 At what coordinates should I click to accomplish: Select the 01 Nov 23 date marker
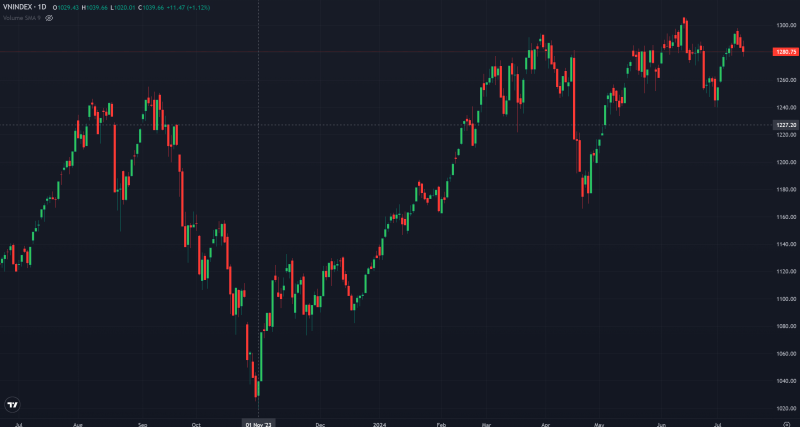pyautogui.click(x=259, y=424)
